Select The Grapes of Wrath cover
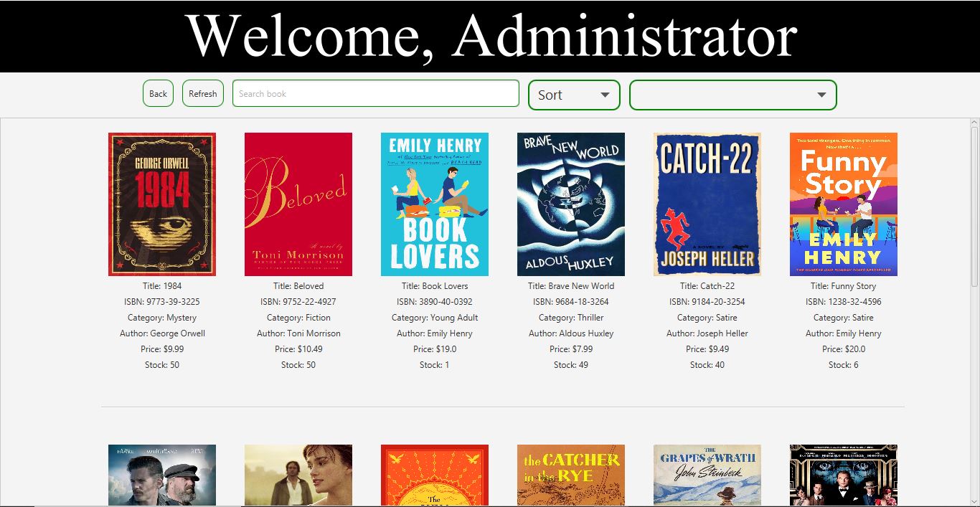980x507 pixels. point(707,475)
